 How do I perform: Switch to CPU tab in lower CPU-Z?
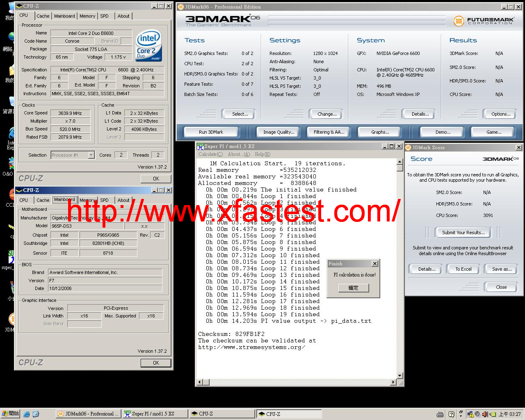[x=24, y=200]
